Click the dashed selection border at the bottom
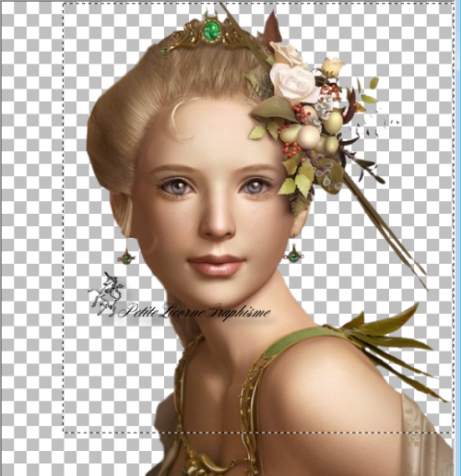The height and width of the screenshot is (476, 461). pyautogui.click(x=258, y=433)
